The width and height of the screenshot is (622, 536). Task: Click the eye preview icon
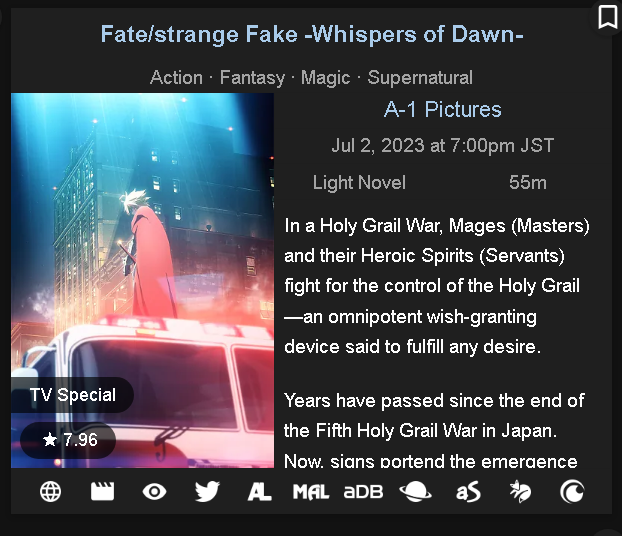click(x=154, y=492)
